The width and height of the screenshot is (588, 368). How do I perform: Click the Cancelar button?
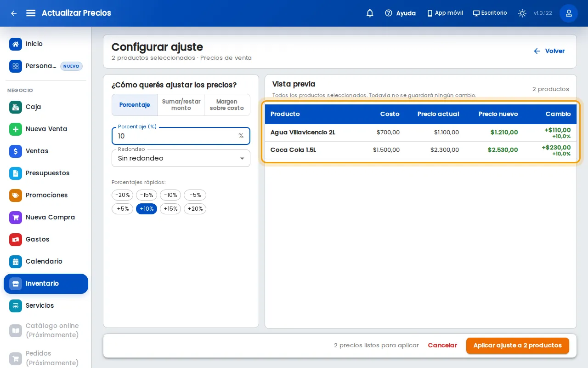point(442,345)
